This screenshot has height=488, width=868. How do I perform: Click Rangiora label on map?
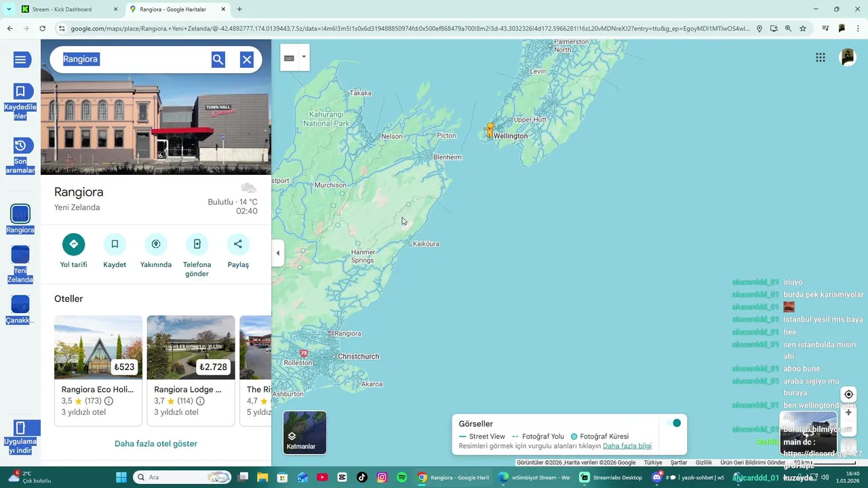coord(348,333)
